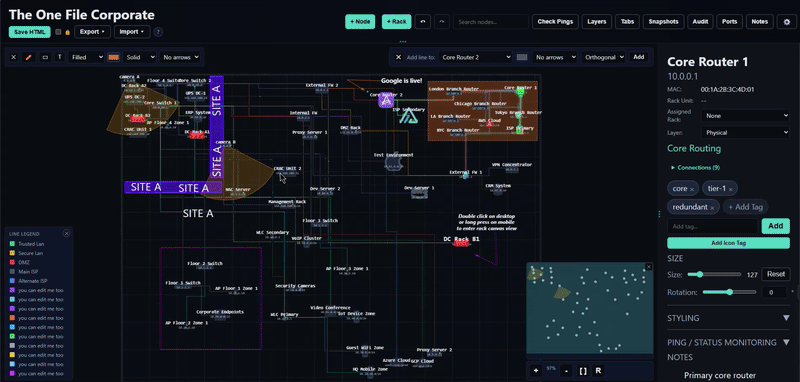Screen dimensions: 800x382
Task: Click the + Node button
Action: point(360,21)
